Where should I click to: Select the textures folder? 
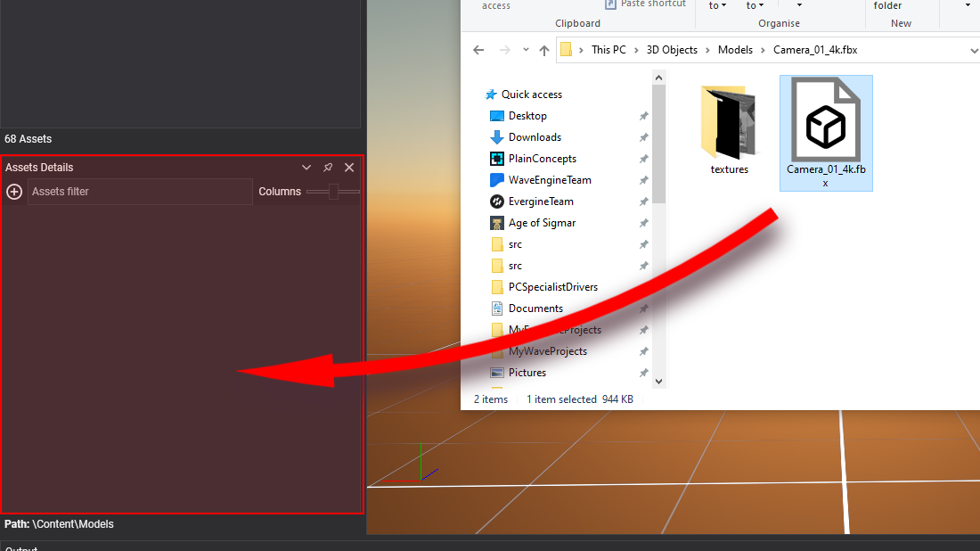[729, 130]
